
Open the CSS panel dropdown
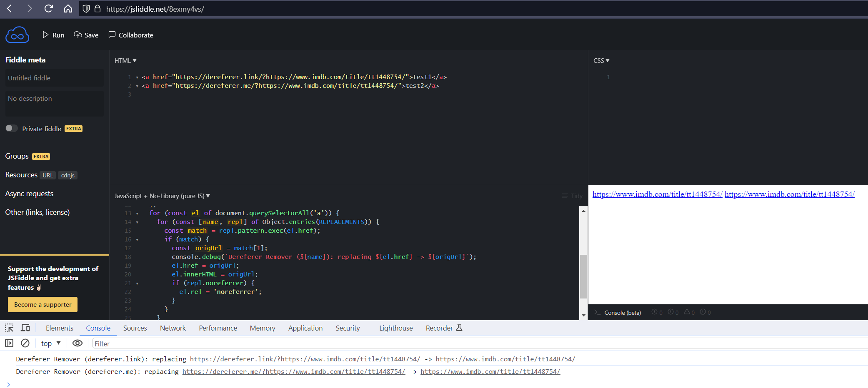tap(601, 60)
